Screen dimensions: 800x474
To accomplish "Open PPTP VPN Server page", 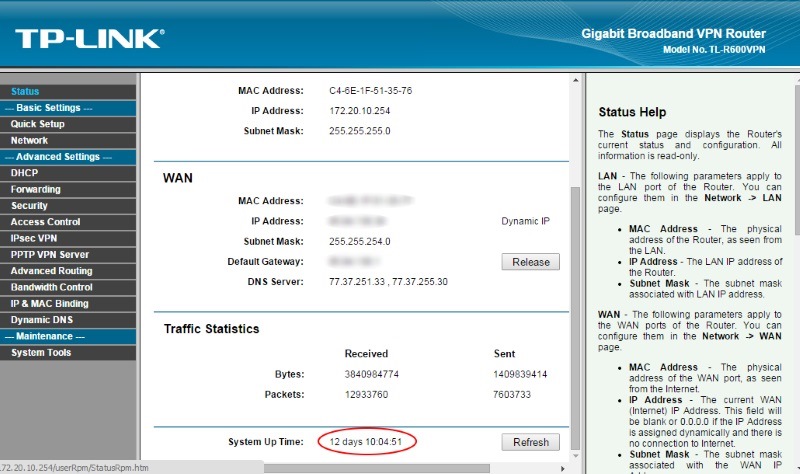I will 50,255.
